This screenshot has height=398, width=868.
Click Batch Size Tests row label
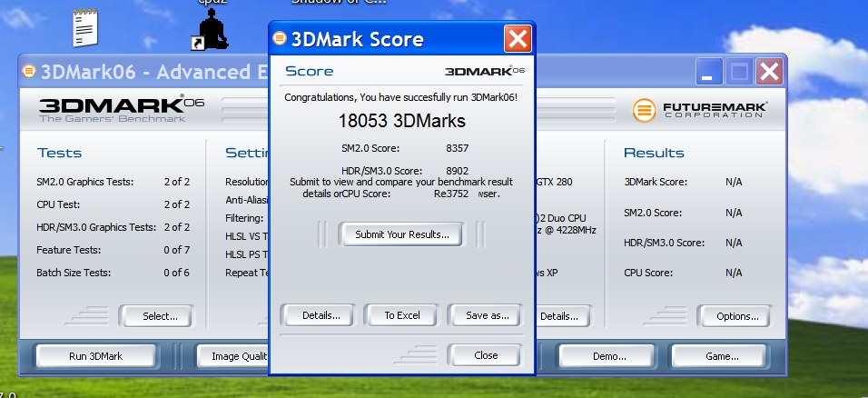click(74, 273)
